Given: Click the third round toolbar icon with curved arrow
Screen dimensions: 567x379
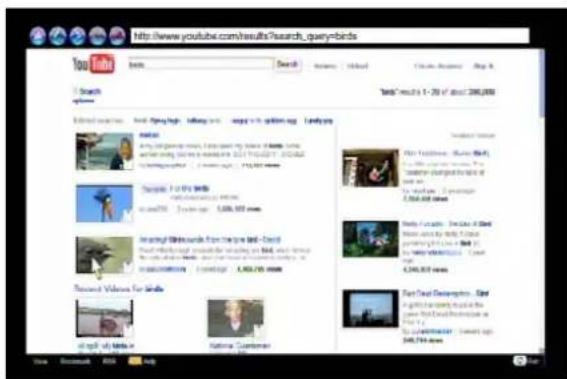Looking at the screenshot, I should pos(77,36).
